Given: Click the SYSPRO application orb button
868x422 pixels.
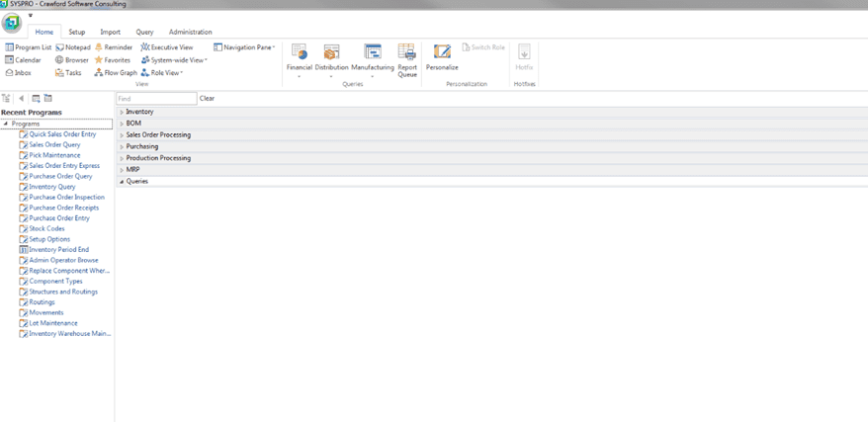Looking at the screenshot, I should [x=12, y=24].
